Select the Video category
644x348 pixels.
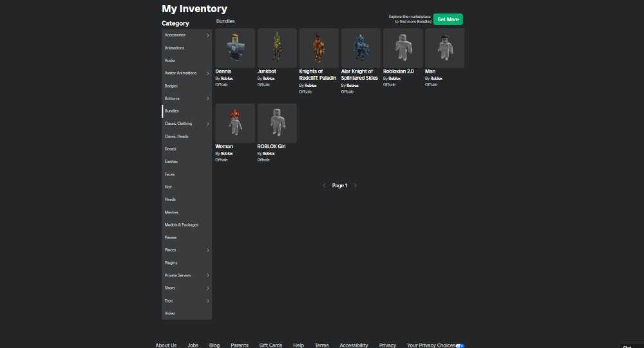coord(187,313)
